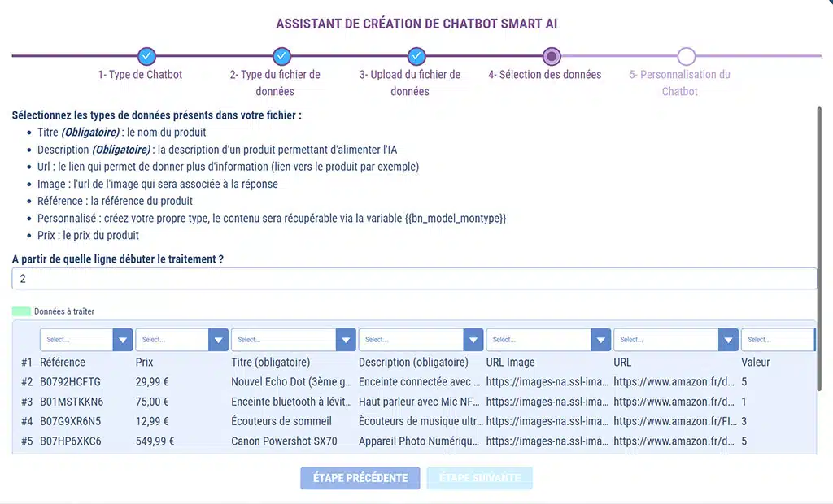Click the starting line number input field
The image size is (833, 504).
coord(414,278)
